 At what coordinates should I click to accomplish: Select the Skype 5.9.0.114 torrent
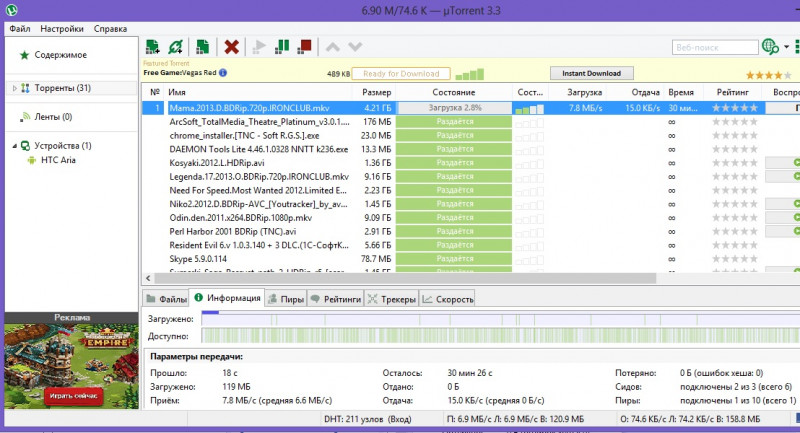[198, 259]
